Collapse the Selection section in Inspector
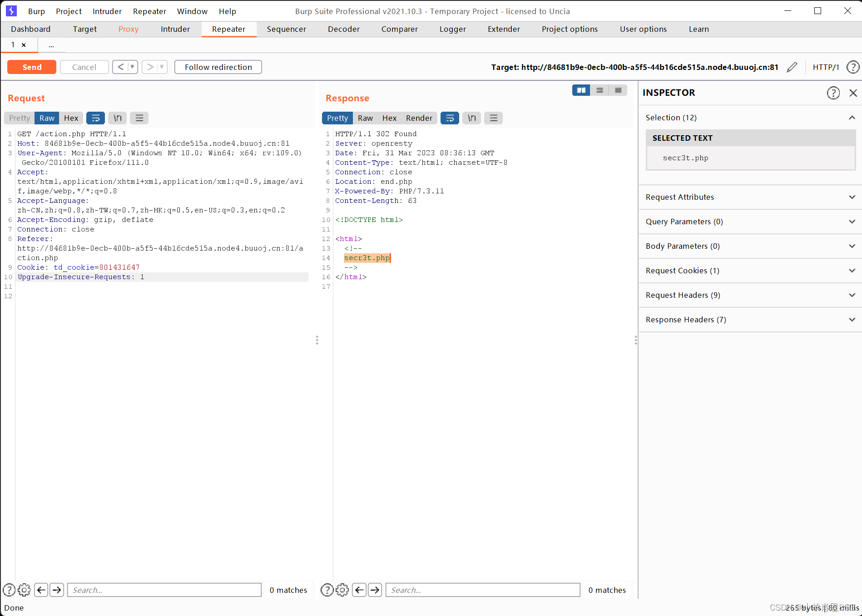 click(x=852, y=117)
